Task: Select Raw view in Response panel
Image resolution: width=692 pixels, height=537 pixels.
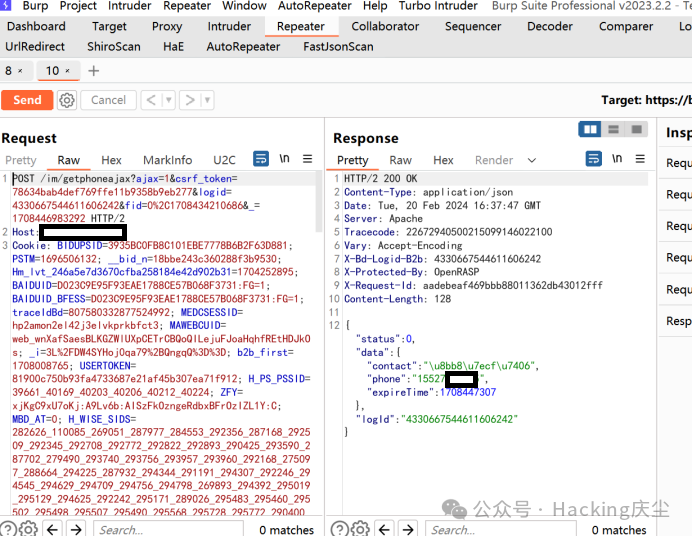Action: [x=400, y=160]
